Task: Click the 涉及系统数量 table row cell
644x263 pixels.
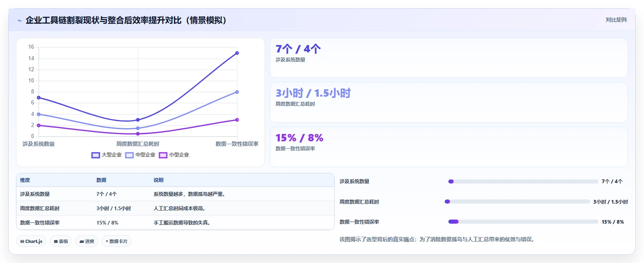Action: pyautogui.click(x=35, y=194)
